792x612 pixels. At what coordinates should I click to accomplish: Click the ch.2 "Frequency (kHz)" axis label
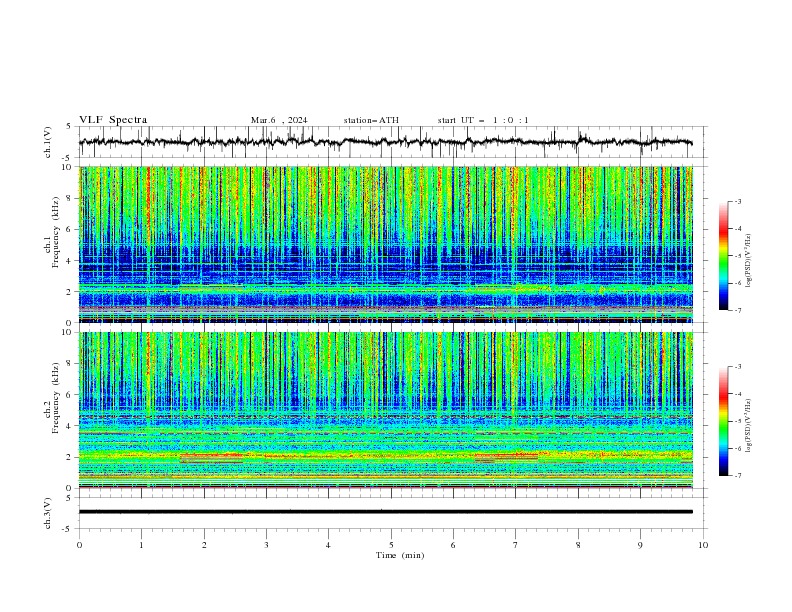tap(56, 397)
